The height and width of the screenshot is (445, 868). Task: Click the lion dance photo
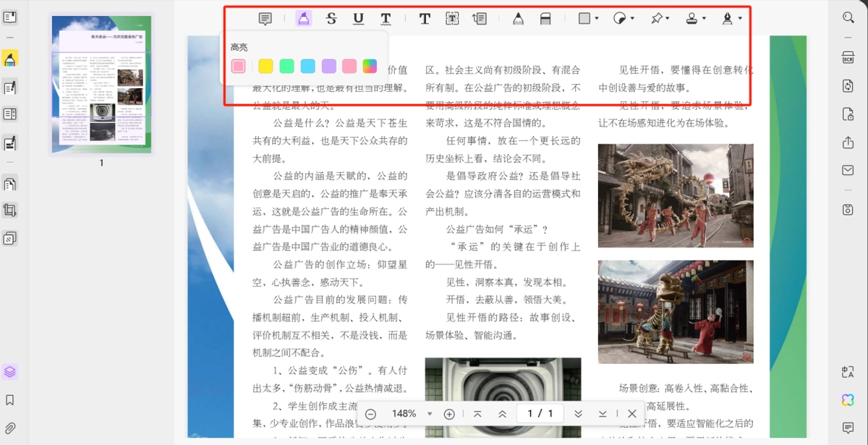(676, 312)
